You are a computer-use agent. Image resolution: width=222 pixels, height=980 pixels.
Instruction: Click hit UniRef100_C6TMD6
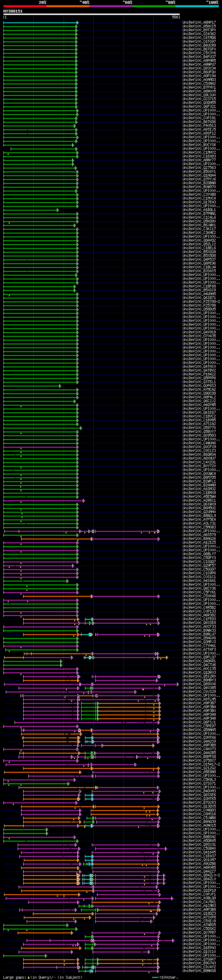pyautogui.click(x=199, y=38)
